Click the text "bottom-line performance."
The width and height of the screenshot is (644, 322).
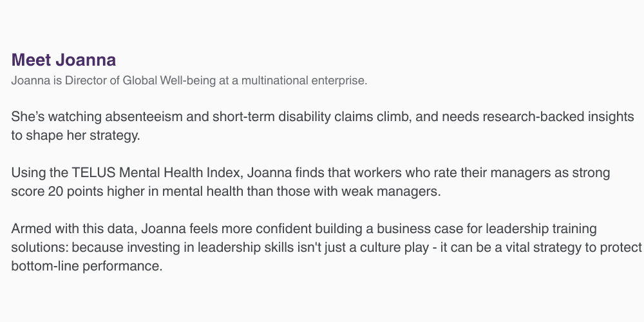pyautogui.click(x=87, y=266)
